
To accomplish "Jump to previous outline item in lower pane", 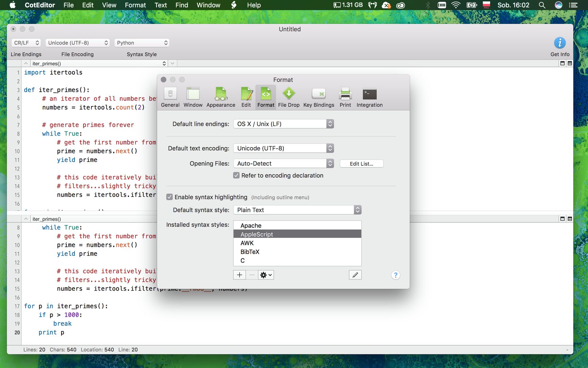I will click(x=26, y=219).
